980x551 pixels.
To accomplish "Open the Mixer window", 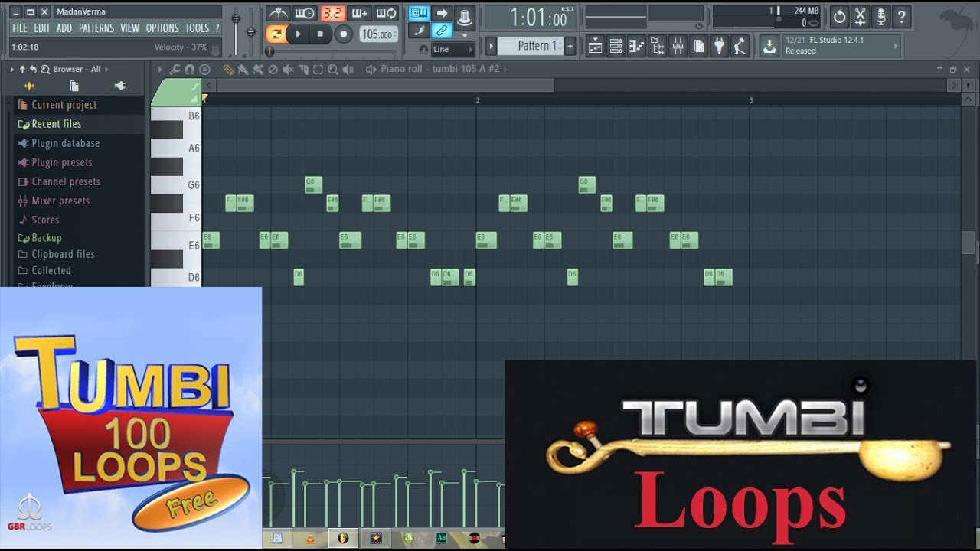I will pyautogui.click(x=678, y=46).
